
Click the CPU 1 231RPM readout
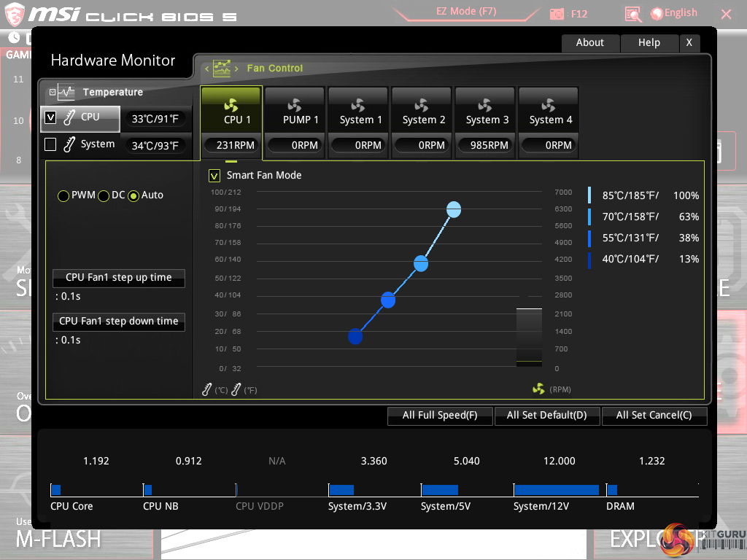[231, 145]
